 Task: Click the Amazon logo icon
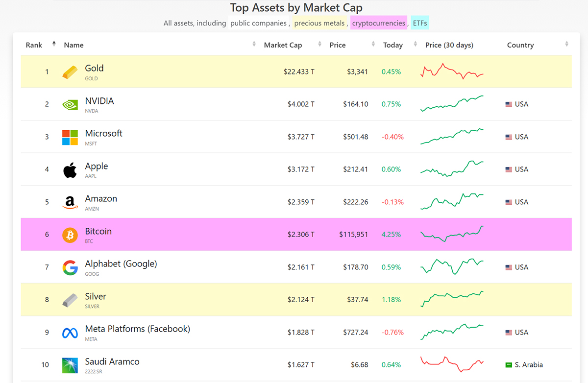tap(70, 202)
